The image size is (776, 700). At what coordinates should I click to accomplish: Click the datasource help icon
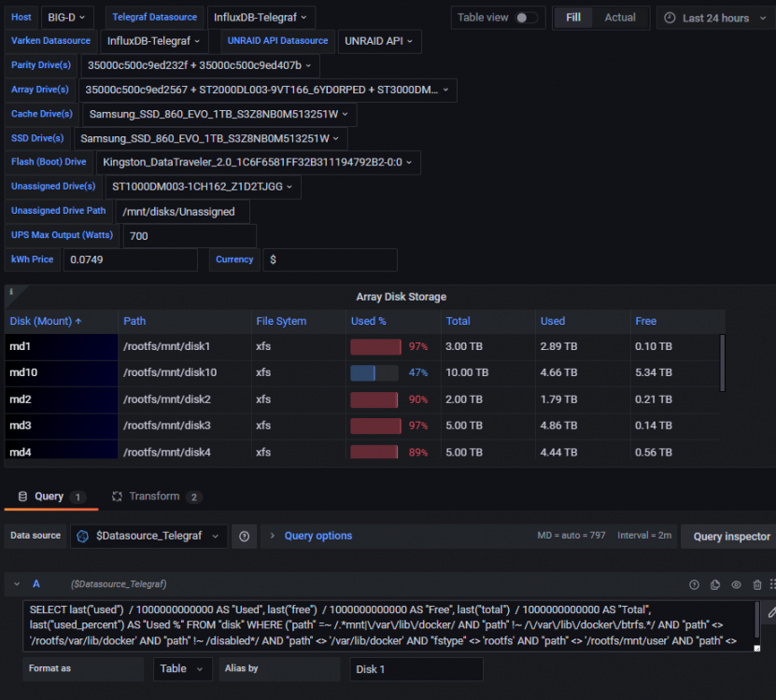tap(244, 537)
